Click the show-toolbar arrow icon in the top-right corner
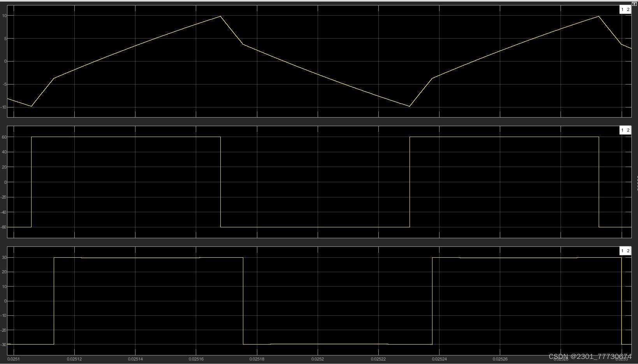 [x=634, y=4]
